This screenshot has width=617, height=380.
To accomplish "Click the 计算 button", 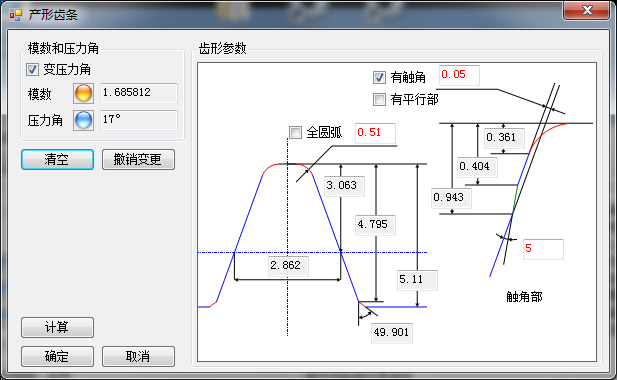I will coord(57,327).
